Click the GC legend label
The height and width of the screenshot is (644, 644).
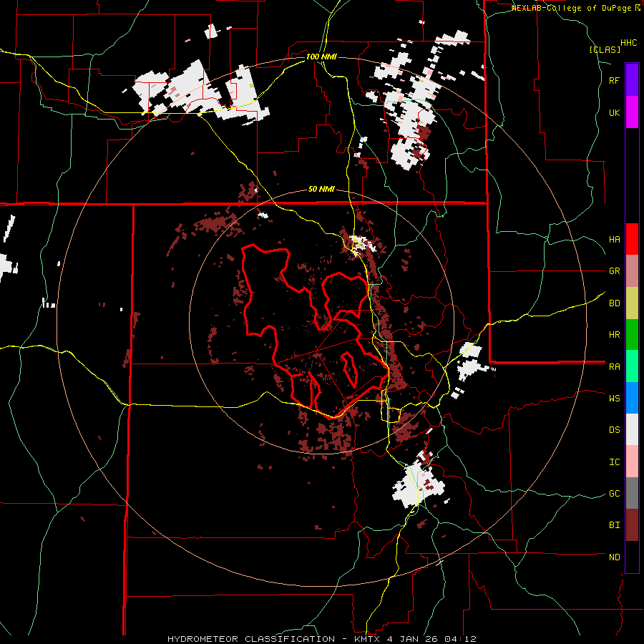point(614,494)
